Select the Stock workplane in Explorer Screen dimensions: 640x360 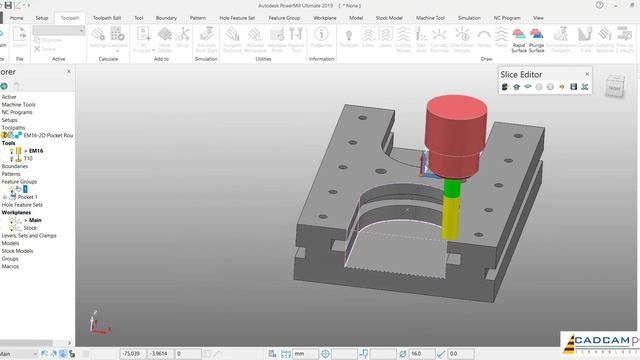(x=30, y=228)
